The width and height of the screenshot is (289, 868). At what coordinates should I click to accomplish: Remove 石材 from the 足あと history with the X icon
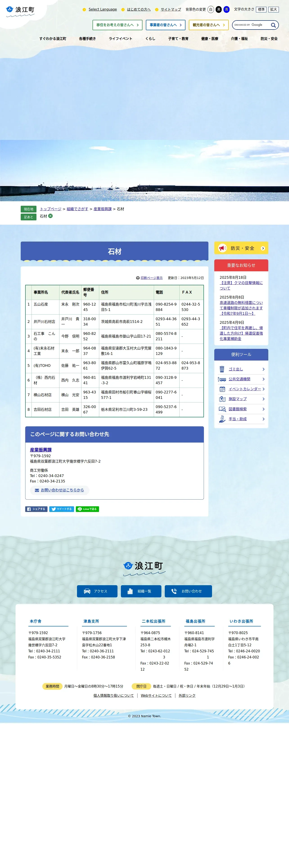(50, 216)
